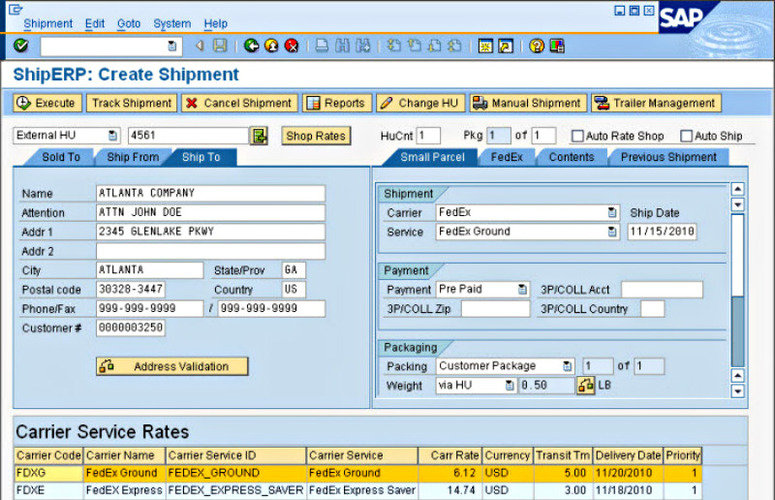Enable the Auto Ship checkbox
The height and width of the screenshot is (500, 775).
[686, 136]
